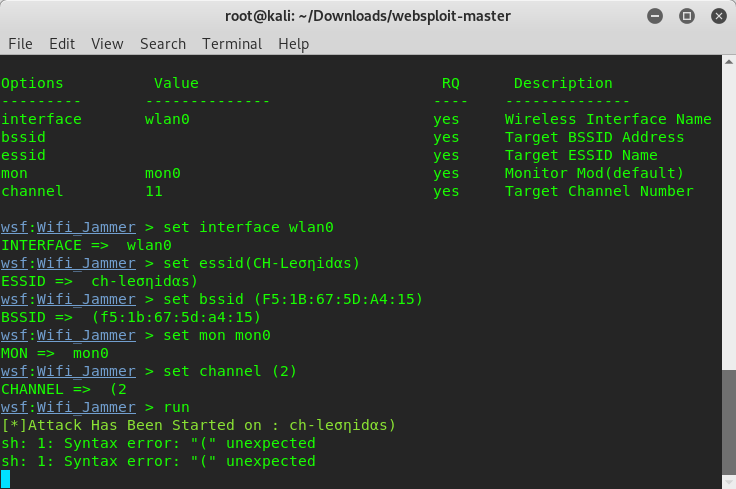Click the 'Attack Has Been Started' output line
The width and height of the screenshot is (736, 489).
[x=199, y=425]
